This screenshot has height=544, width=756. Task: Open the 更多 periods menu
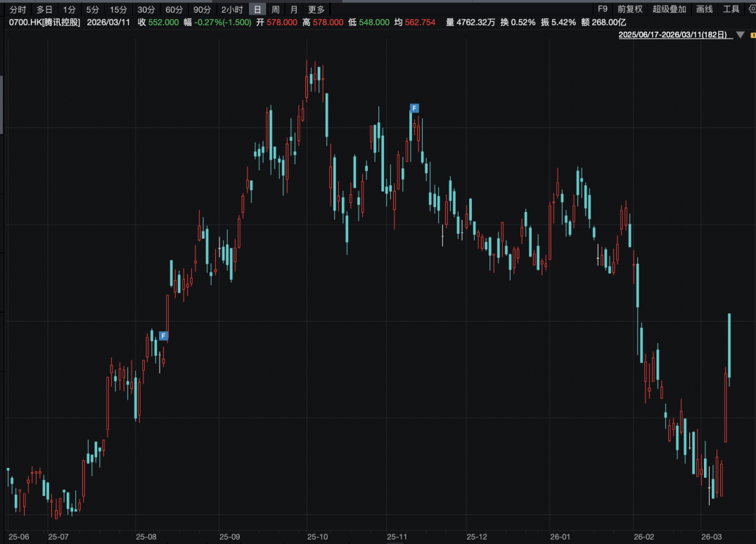click(316, 9)
